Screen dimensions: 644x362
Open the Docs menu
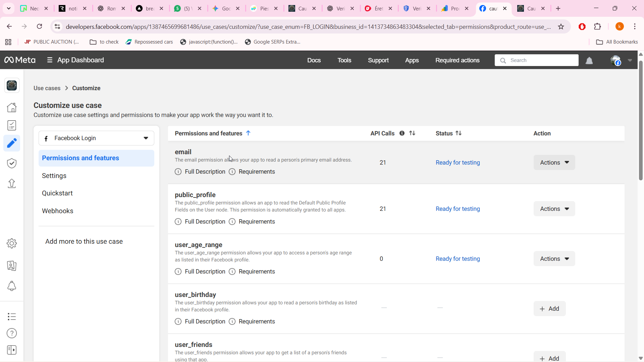(314, 60)
